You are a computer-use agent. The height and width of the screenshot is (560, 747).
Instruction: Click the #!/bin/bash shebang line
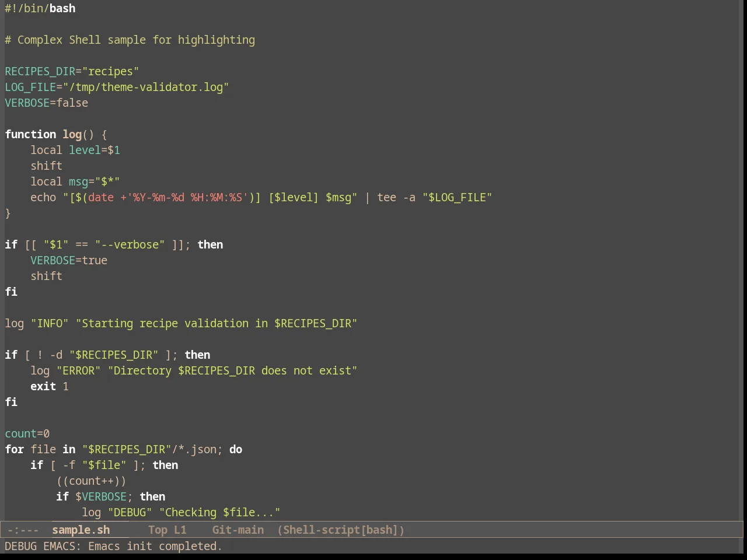(x=40, y=8)
